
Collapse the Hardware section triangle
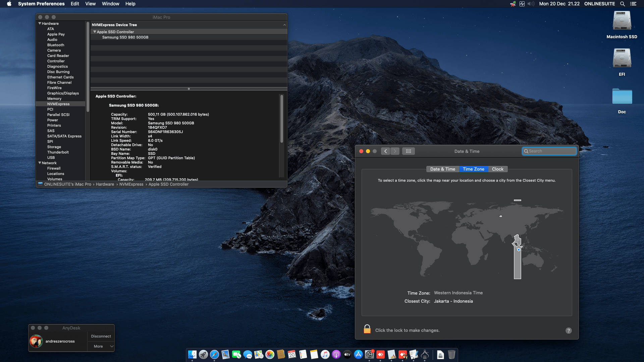click(40, 23)
